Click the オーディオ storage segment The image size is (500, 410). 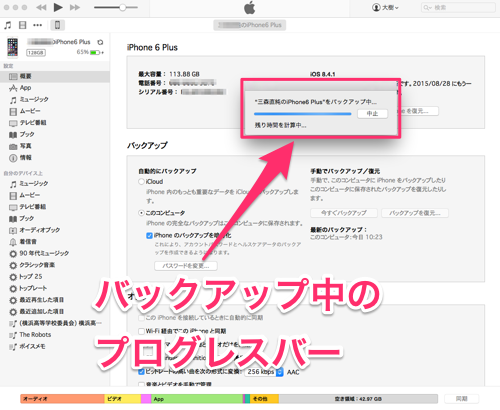pos(62,399)
